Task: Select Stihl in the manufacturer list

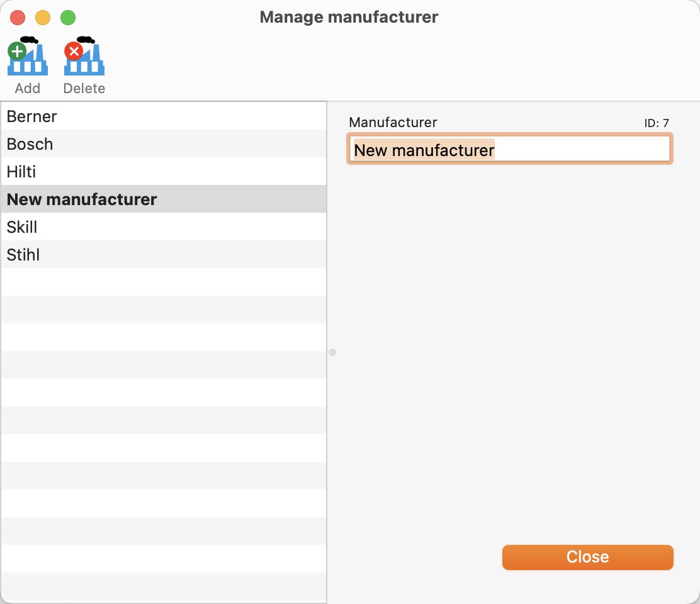Action: [164, 254]
